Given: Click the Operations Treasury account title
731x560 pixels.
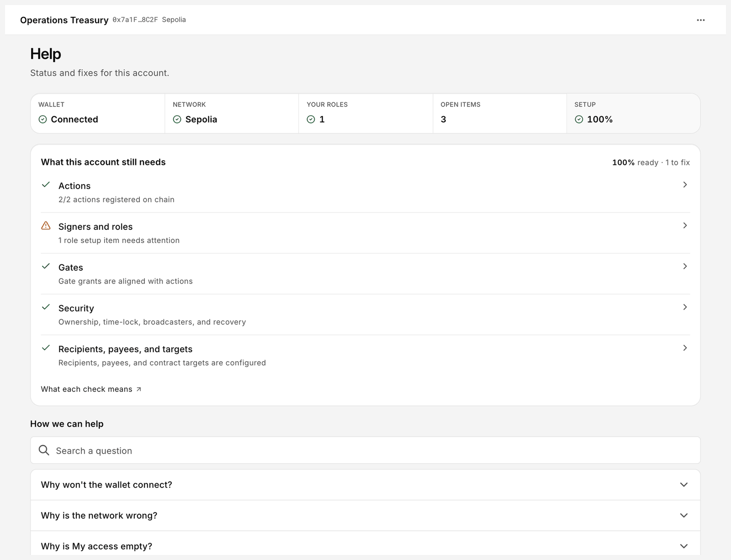Looking at the screenshot, I should click(x=64, y=20).
